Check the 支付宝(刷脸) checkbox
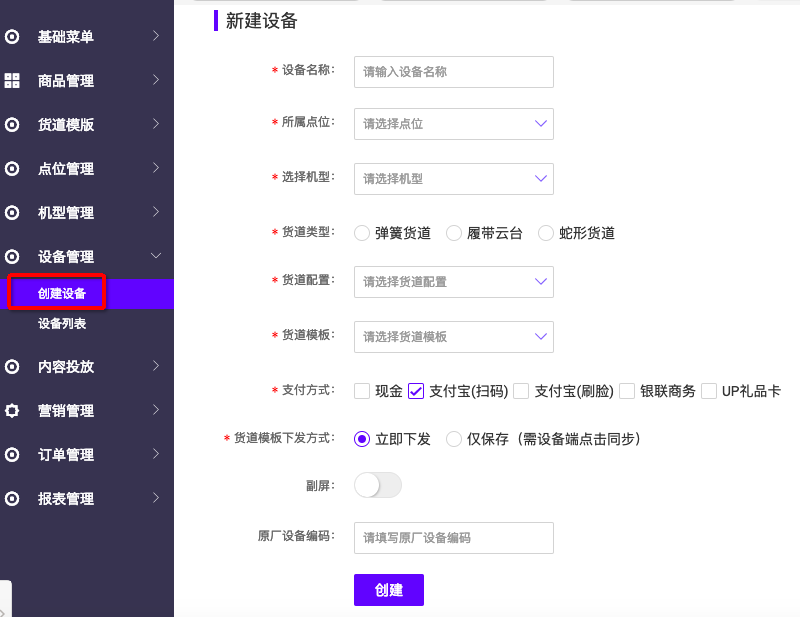 click(521, 391)
